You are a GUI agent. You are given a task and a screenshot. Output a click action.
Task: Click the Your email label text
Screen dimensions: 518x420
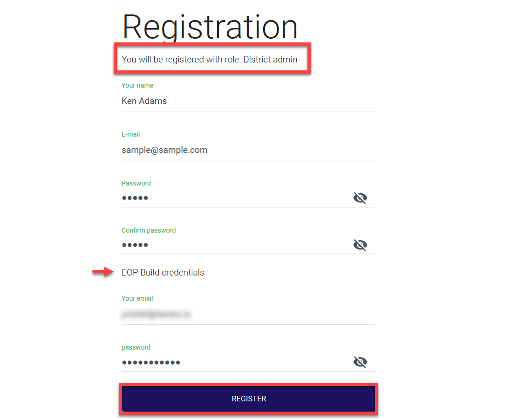[x=137, y=298]
